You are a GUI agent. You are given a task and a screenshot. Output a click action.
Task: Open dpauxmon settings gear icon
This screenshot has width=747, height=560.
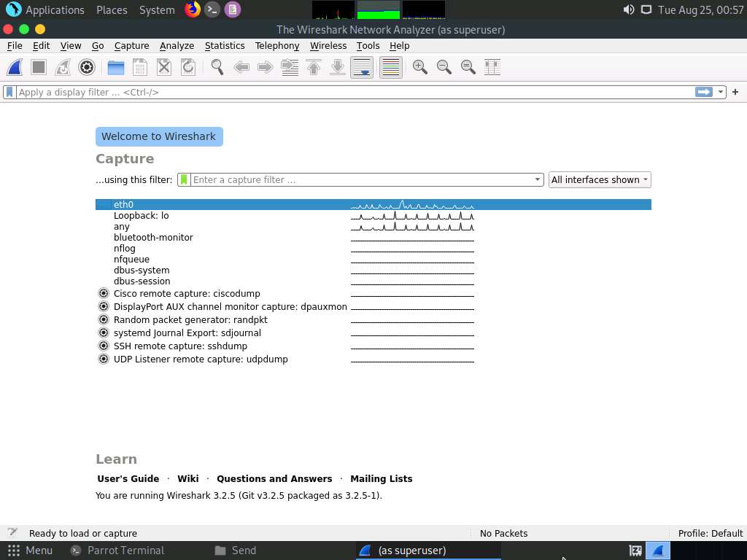coord(104,306)
